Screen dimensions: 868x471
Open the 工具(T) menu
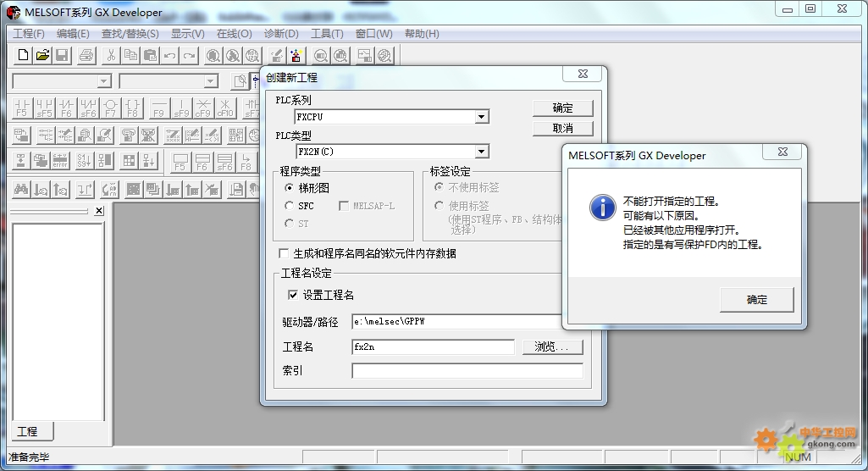click(x=327, y=34)
